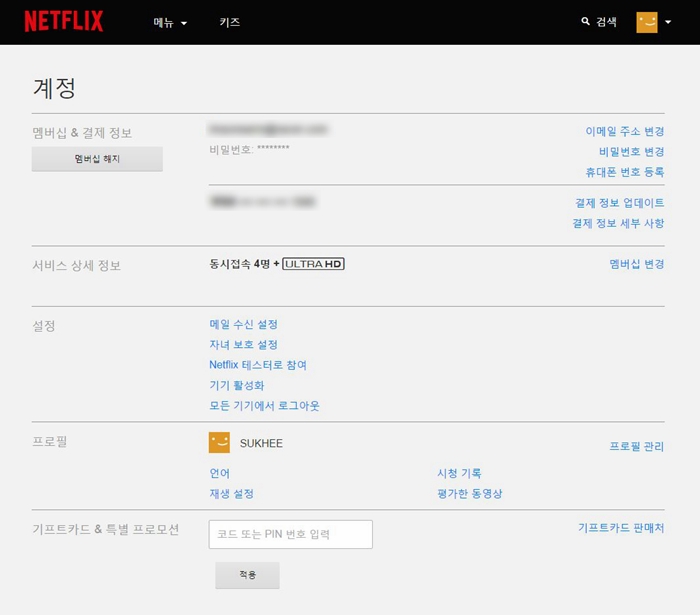The height and width of the screenshot is (615, 700).
Task: Focus the 코드 또는 PIN 번호 입력 field
Action: coord(290,534)
